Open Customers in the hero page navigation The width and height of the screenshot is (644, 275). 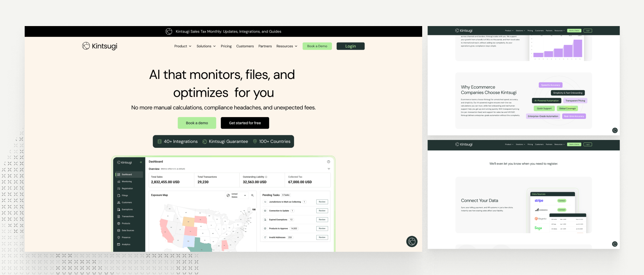(245, 46)
